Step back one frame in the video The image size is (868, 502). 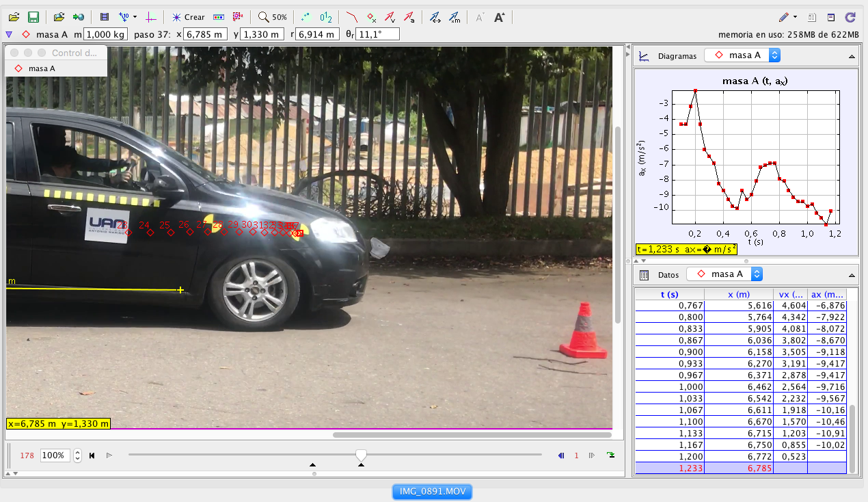(x=561, y=455)
